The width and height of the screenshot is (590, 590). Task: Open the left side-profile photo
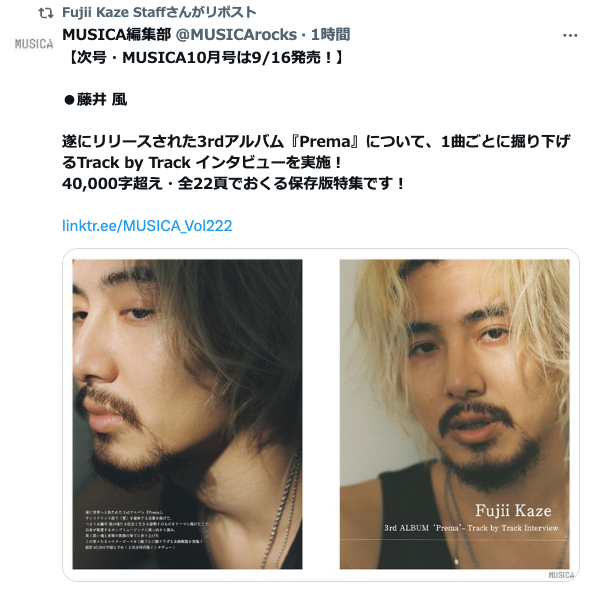pyautogui.click(x=187, y=414)
